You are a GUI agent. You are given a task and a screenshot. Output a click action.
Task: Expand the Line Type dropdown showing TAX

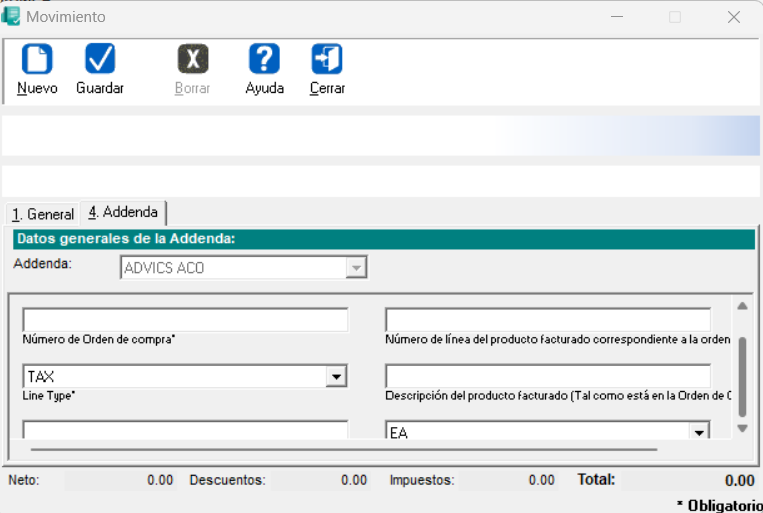click(337, 377)
